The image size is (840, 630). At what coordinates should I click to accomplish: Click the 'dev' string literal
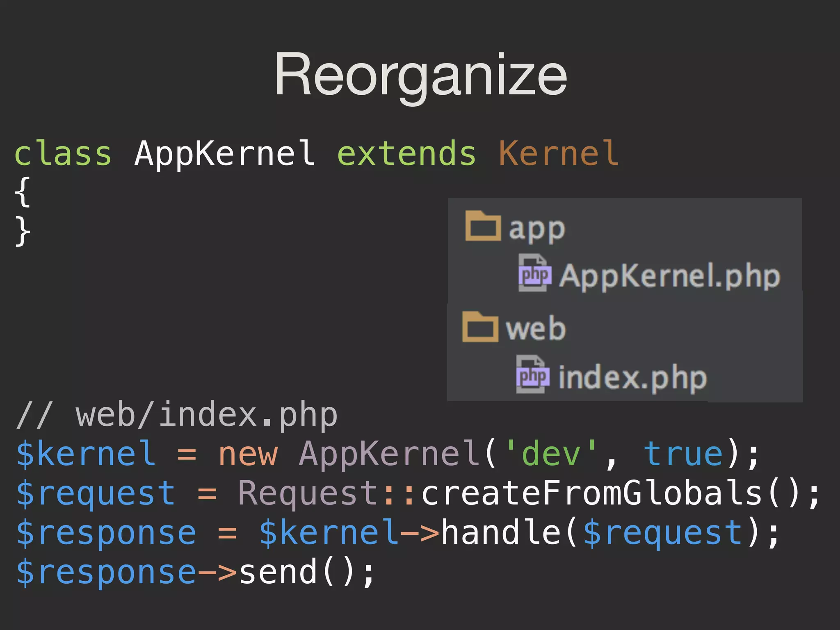551,453
